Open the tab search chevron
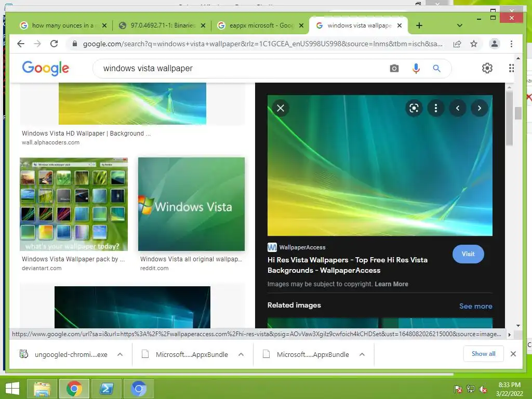The width and height of the screenshot is (532, 399). [x=459, y=25]
